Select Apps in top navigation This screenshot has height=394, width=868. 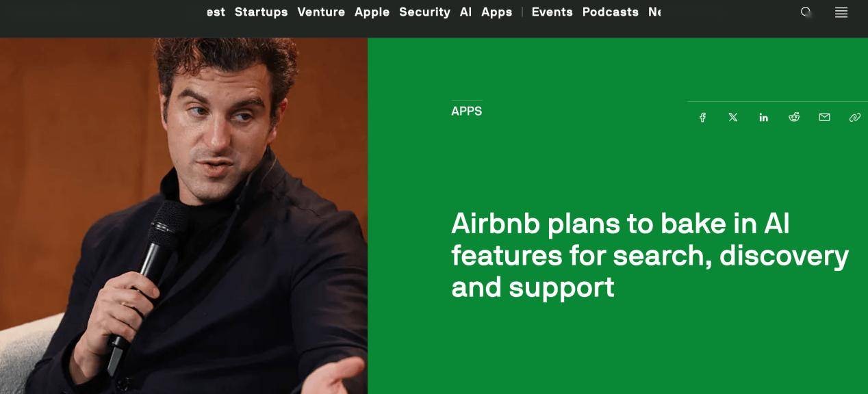[496, 12]
